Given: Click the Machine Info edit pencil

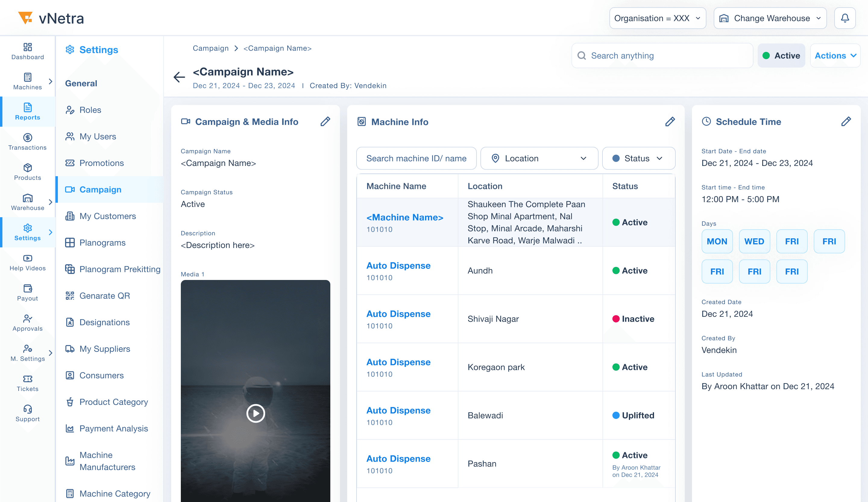Looking at the screenshot, I should [670, 121].
